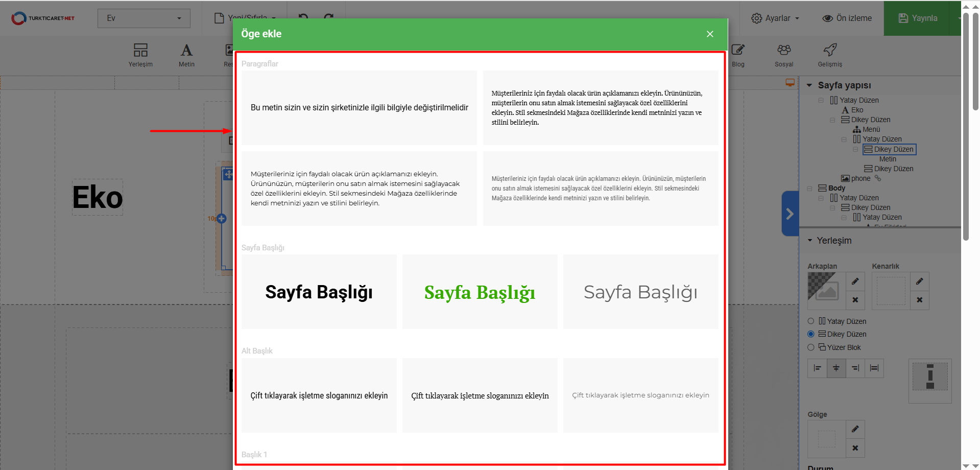Select the Yatay Düzen radio button
The image size is (980, 470).
click(811, 321)
